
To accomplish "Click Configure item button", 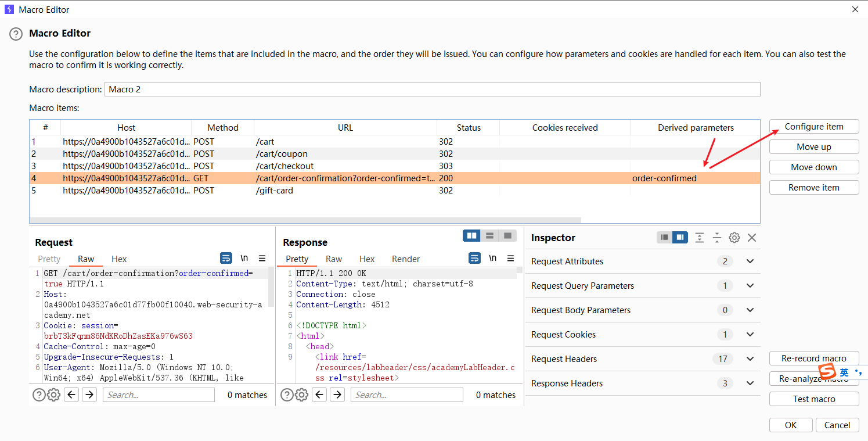I will coord(814,127).
